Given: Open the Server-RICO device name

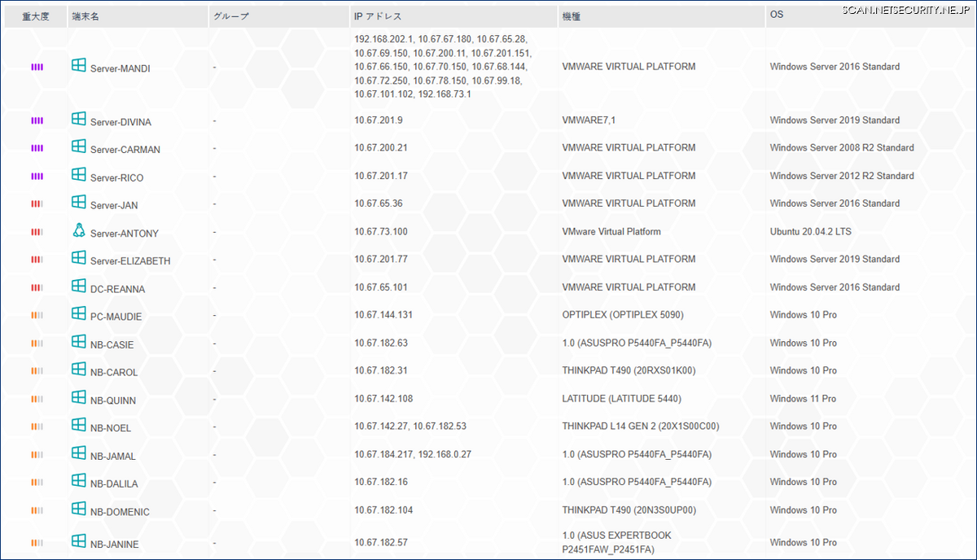Looking at the screenshot, I should [x=116, y=177].
